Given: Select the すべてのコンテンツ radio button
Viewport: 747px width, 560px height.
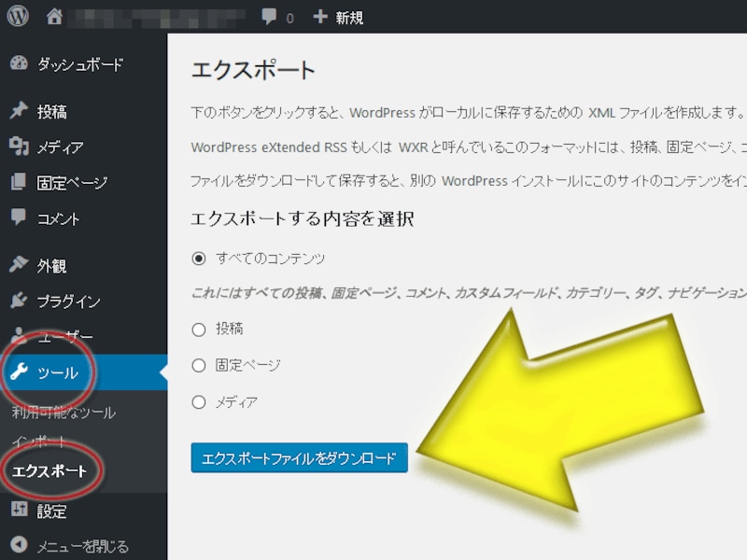Looking at the screenshot, I should click(x=198, y=258).
